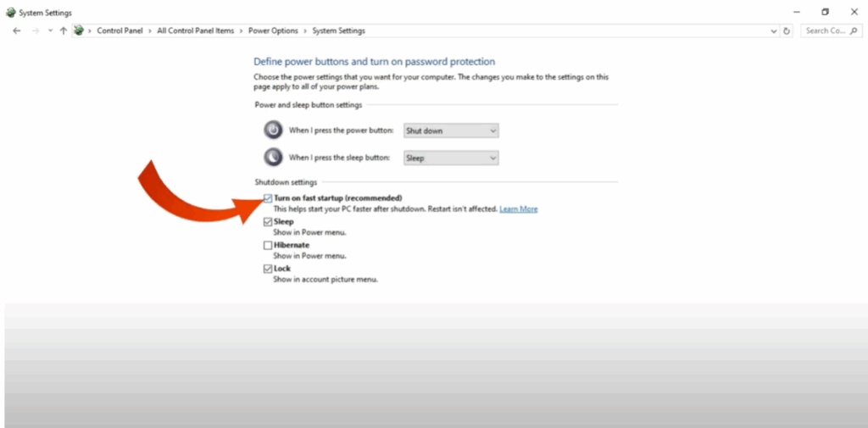Click System Settings breadcrumb

click(339, 31)
